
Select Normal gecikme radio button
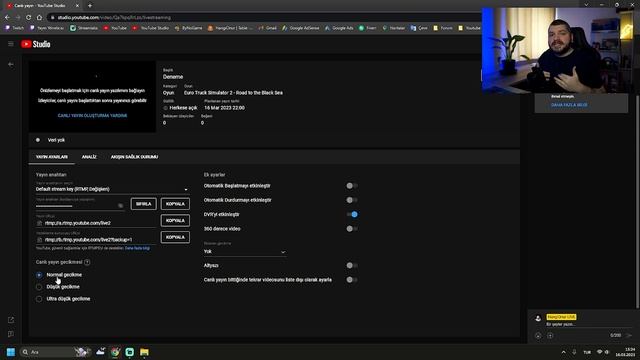39,275
